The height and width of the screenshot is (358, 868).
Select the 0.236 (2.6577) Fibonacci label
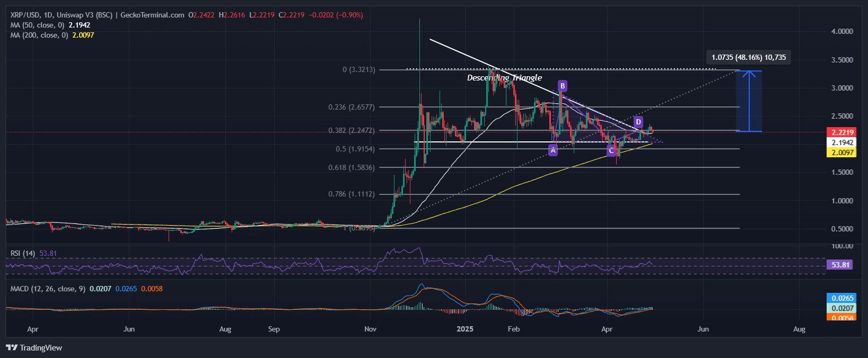tap(352, 107)
